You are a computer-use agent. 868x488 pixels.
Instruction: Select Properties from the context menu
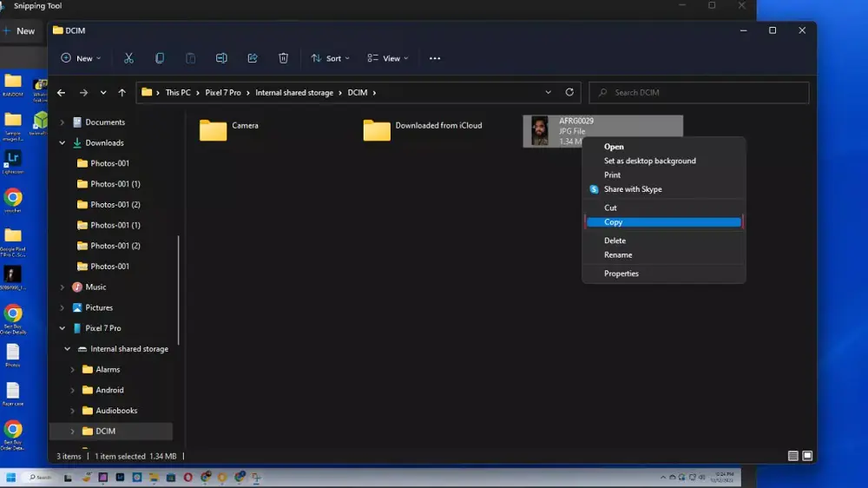(x=621, y=274)
